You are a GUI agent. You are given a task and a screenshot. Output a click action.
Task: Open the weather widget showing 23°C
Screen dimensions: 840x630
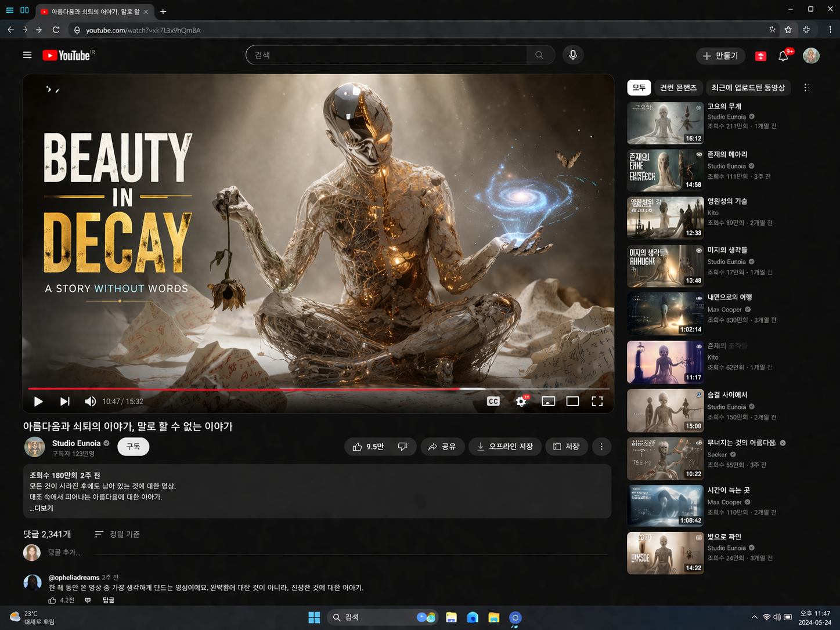tap(32, 618)
